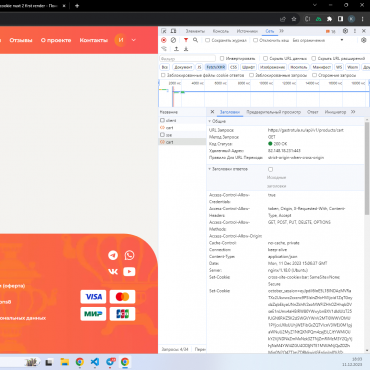Open File Explorer from the taskbar
This screenshot has width=370, height=370.
[64, 362]
